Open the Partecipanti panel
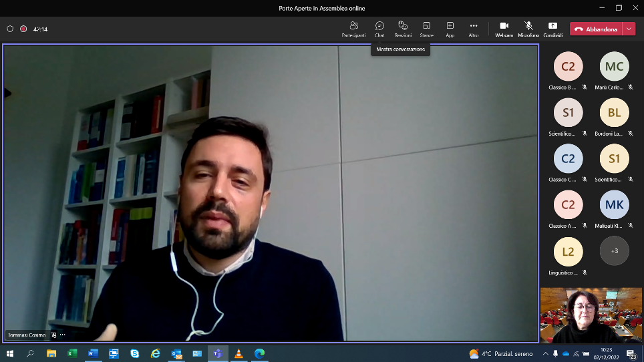This screenshot has height=362, width=644. (353, 29)
